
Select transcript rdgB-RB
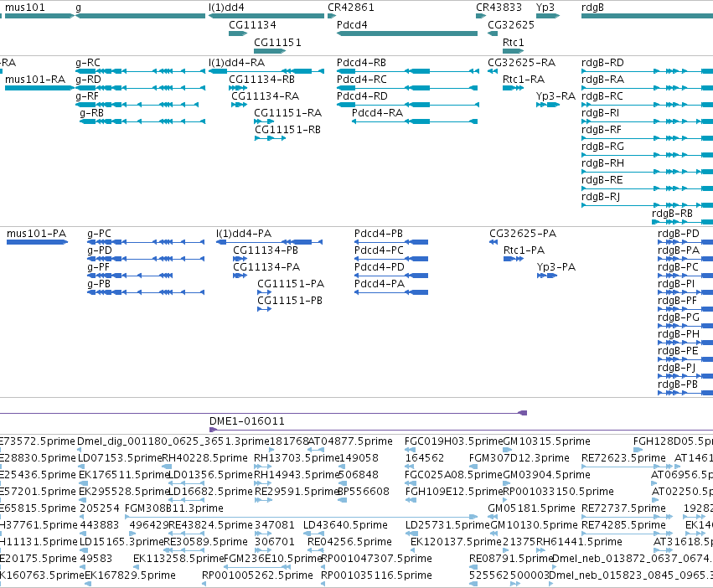(673, 214)
